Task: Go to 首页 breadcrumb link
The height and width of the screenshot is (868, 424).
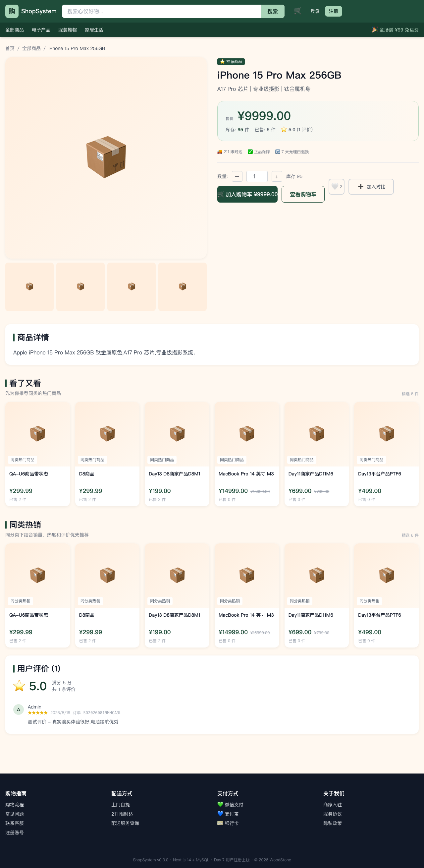Action: (10, 48)
